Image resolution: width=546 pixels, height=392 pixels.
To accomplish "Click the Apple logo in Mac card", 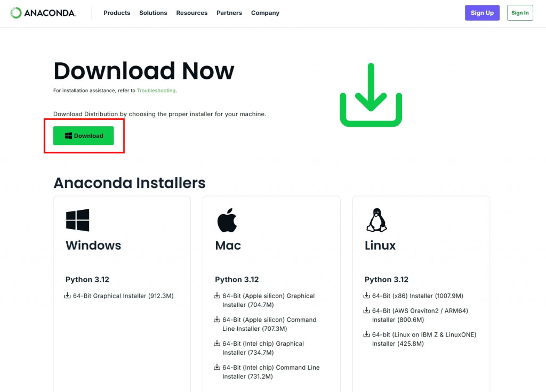I will [x=227, y=220].
